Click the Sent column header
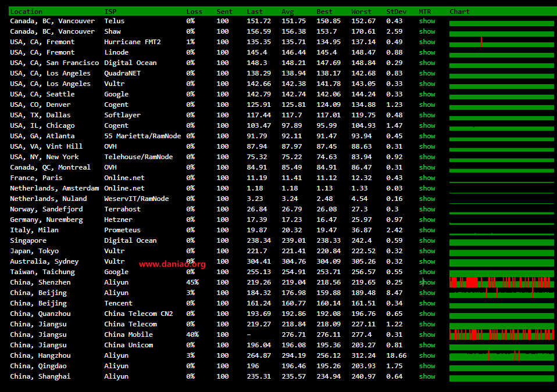 [x=224, y=12]
